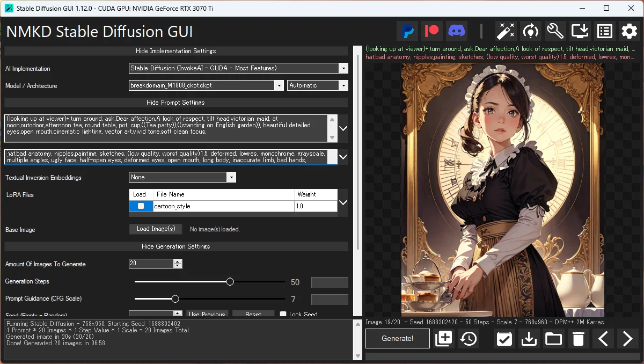Adjust the Generation Steps slider handle
Image resolution: width=644 pixels, height=364 pixels.
click(x=230, y=282)
